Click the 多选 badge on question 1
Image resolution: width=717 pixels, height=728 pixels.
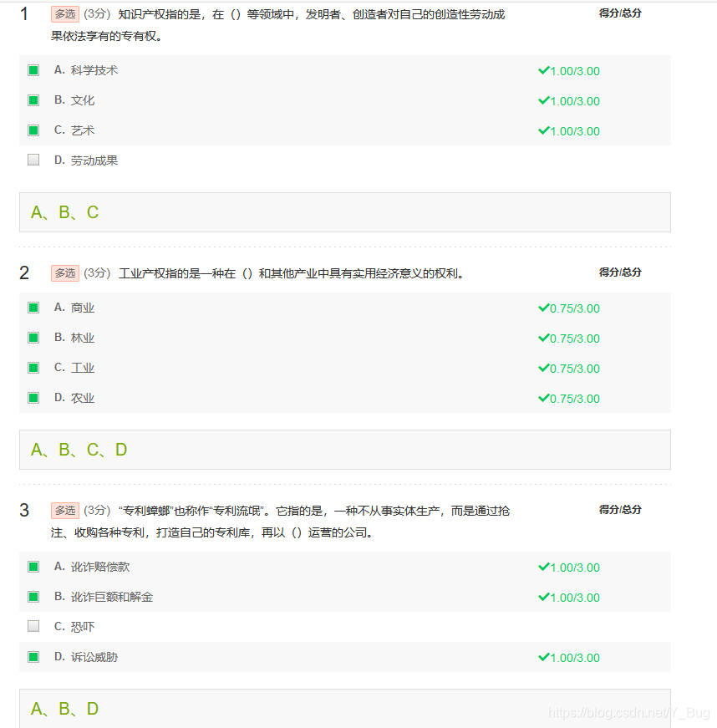[64, 14]
